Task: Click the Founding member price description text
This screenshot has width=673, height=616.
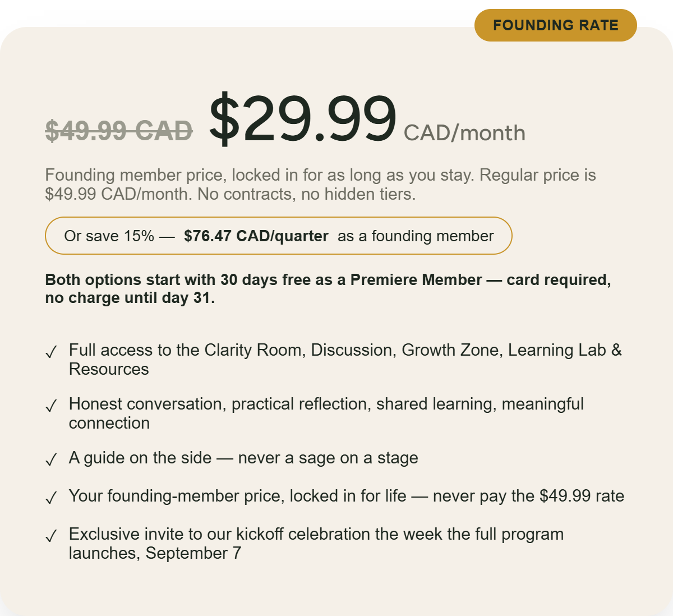Action: pos(320,185)
